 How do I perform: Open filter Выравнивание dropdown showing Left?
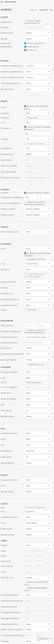tap(37, 148)
